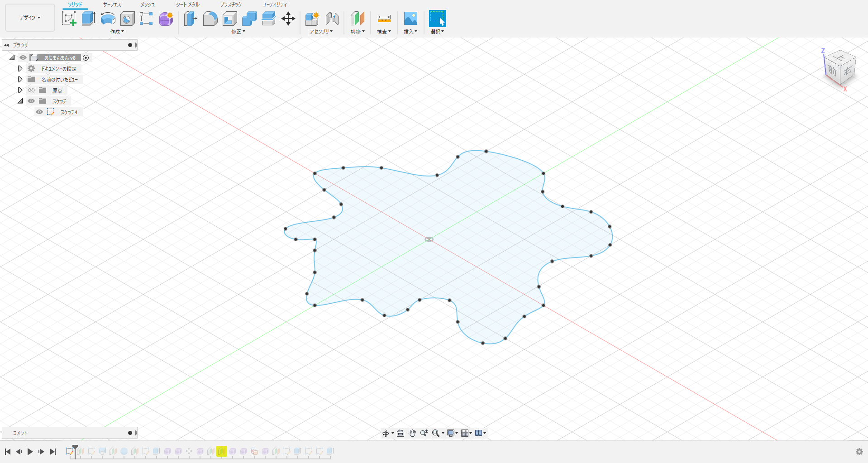This screenshot has width=868, height=463.
Task: Open the シート メタル tab
Action: click(187, 5)
